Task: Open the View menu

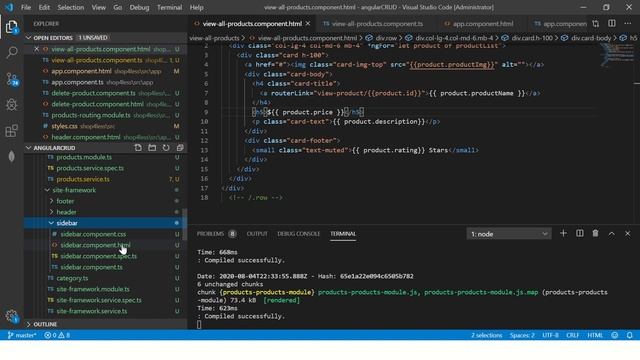Action: tap(98, 7)
